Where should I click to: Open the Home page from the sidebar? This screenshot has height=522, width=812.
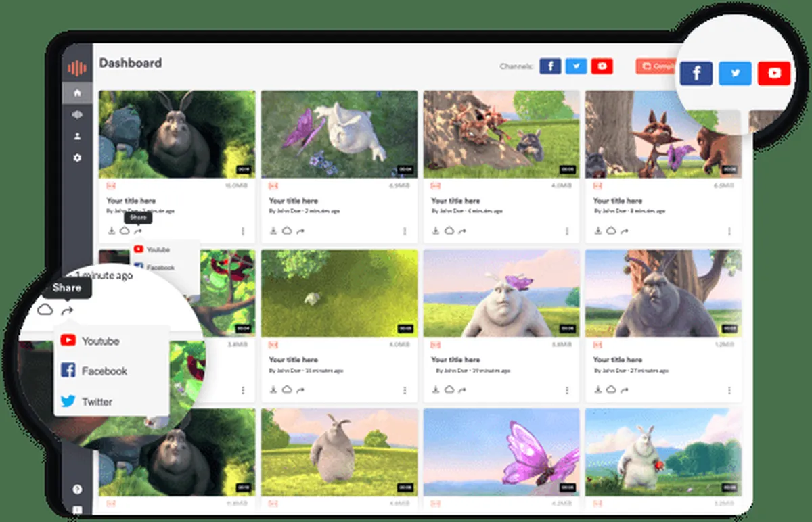pyautogui.click(x=77, y=93)
